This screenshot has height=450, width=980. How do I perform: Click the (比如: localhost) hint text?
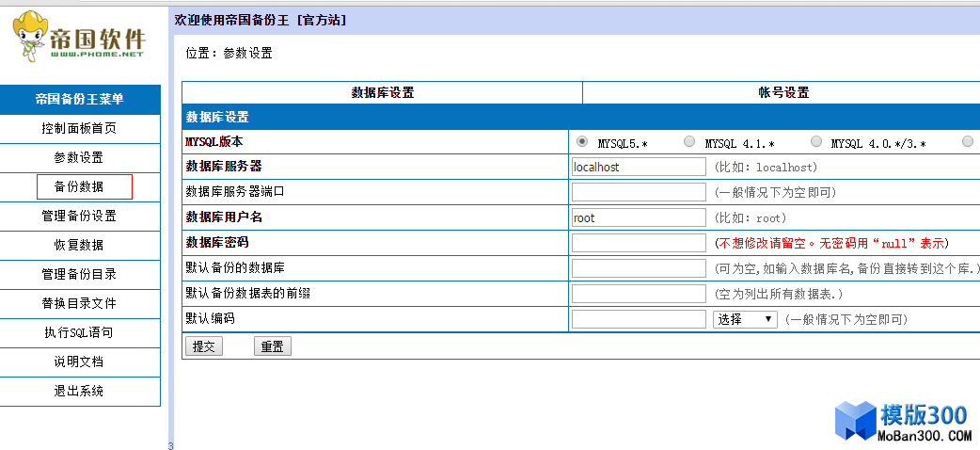point(766,168)
